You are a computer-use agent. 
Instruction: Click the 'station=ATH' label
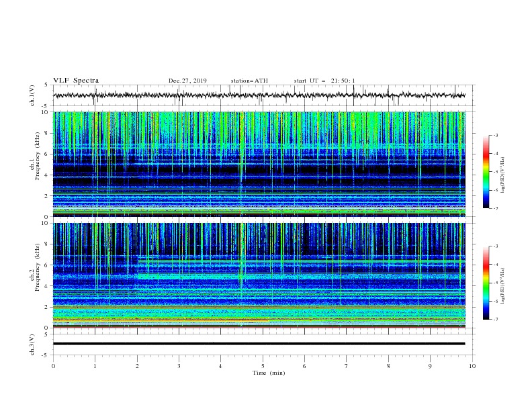(x=249, y=81)
